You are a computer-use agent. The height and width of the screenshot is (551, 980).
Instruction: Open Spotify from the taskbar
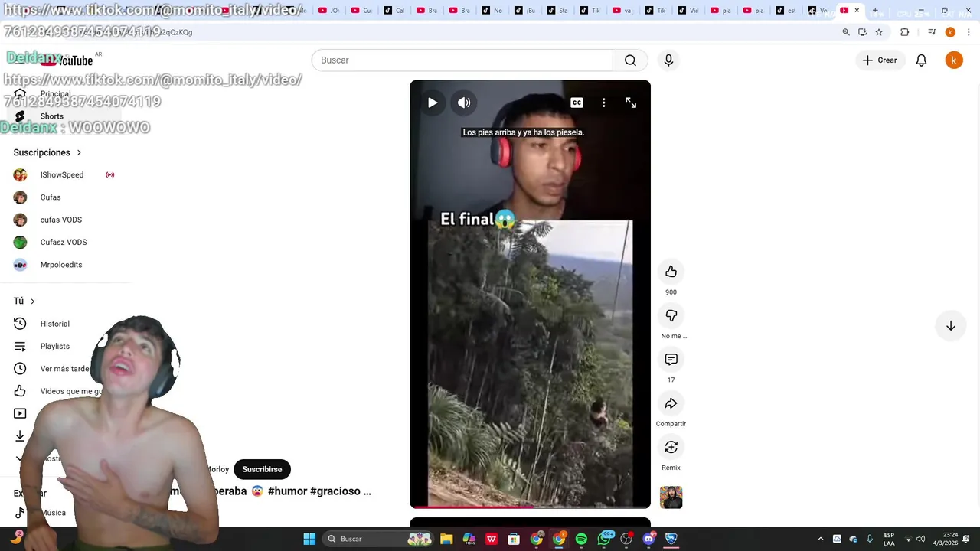581,539
